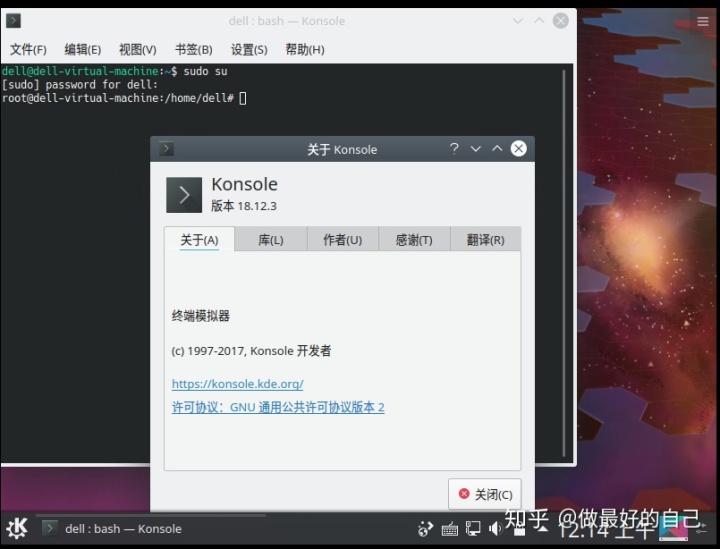Viewport: 720px width, 549px height.
Task: Open the 视图(V) menu
Action: (x=138, y=49)
